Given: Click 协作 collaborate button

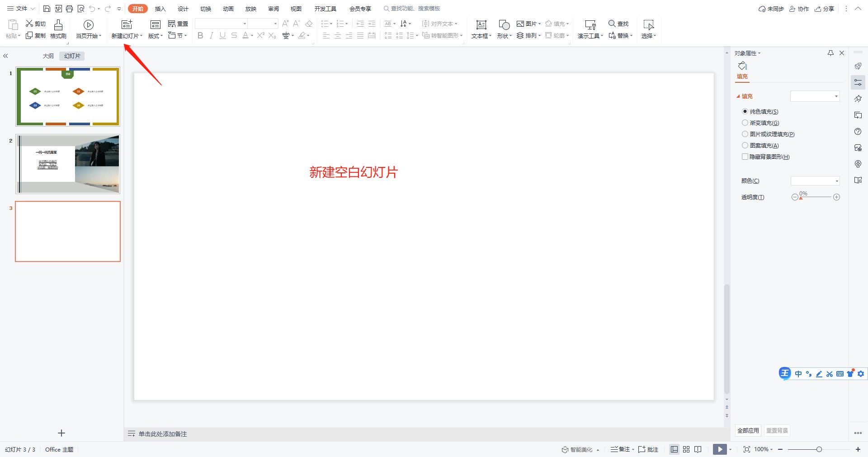Looking at the screenshot, I should (799, 9).
